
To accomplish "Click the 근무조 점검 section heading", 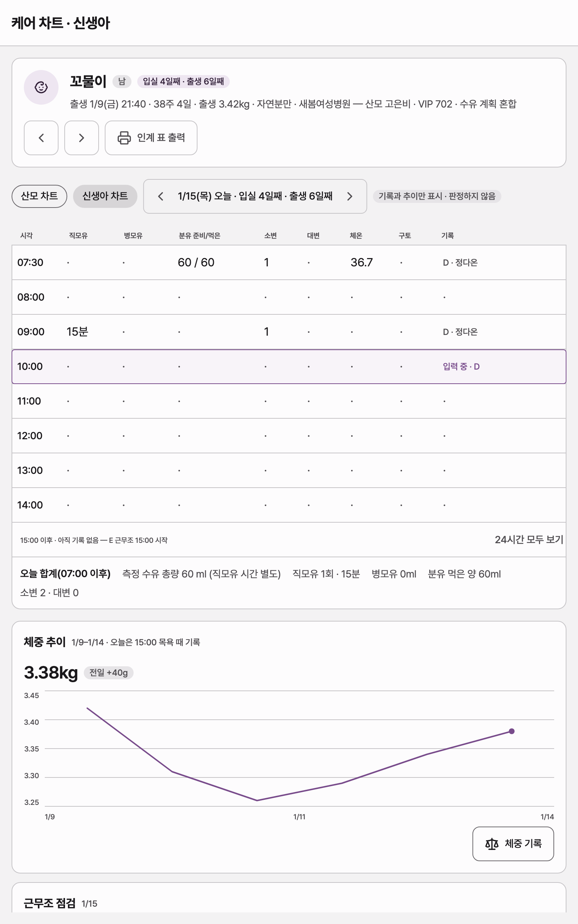I will pyautogui.click(x=50, y=903).
